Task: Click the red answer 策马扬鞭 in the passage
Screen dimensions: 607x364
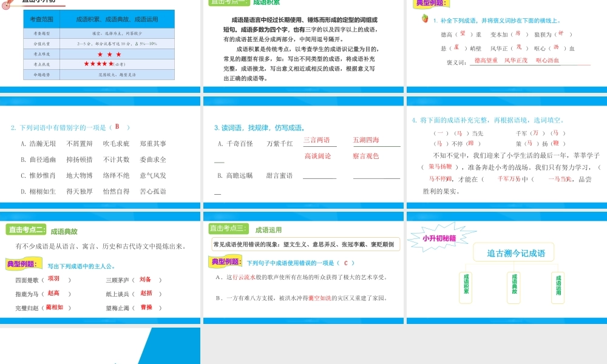Action: click(441, 166)
